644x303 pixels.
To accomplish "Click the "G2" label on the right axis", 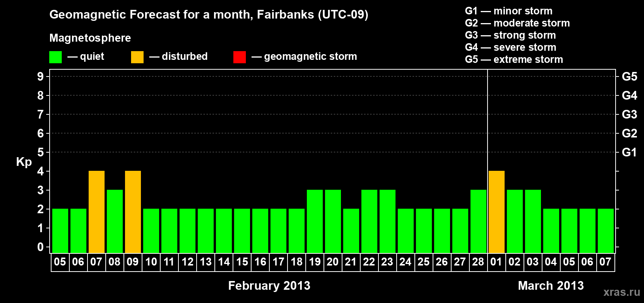I will [629, 133].
